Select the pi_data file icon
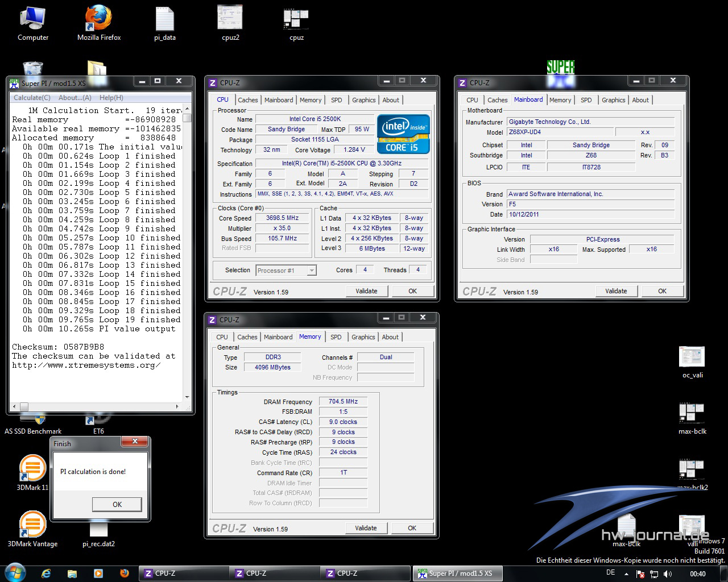 click(x=165, y=23)
